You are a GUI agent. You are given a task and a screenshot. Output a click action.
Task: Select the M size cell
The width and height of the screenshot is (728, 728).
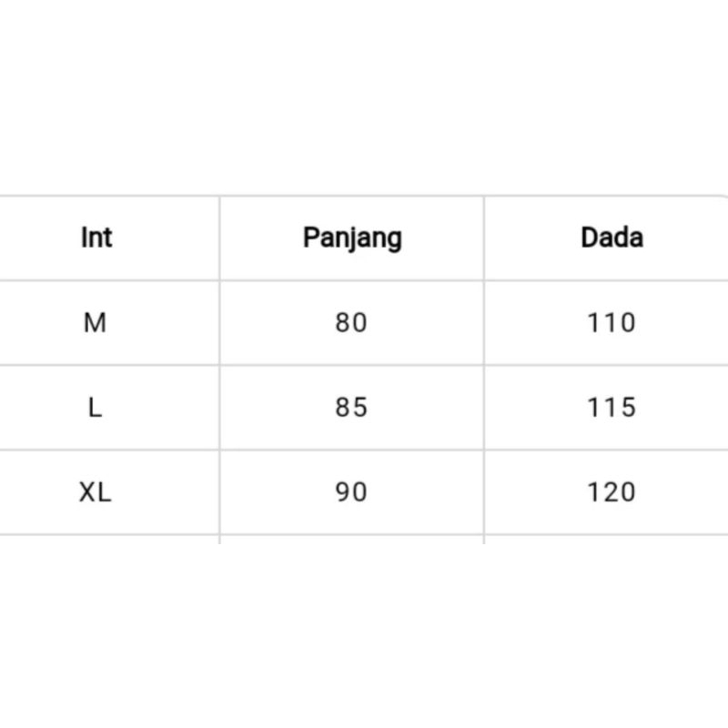pyautogui.click(x=95, y=322)
